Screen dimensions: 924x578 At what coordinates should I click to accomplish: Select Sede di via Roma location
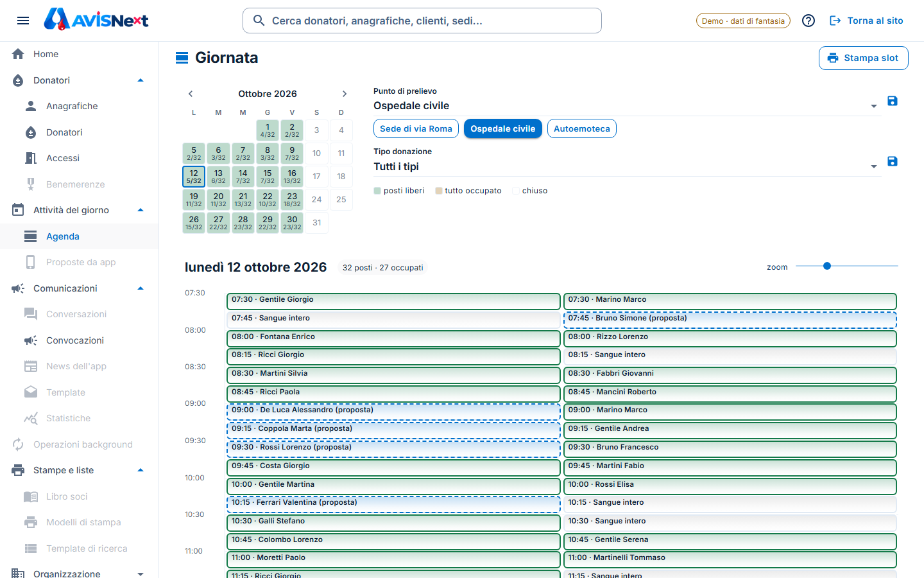click(416, 128)
